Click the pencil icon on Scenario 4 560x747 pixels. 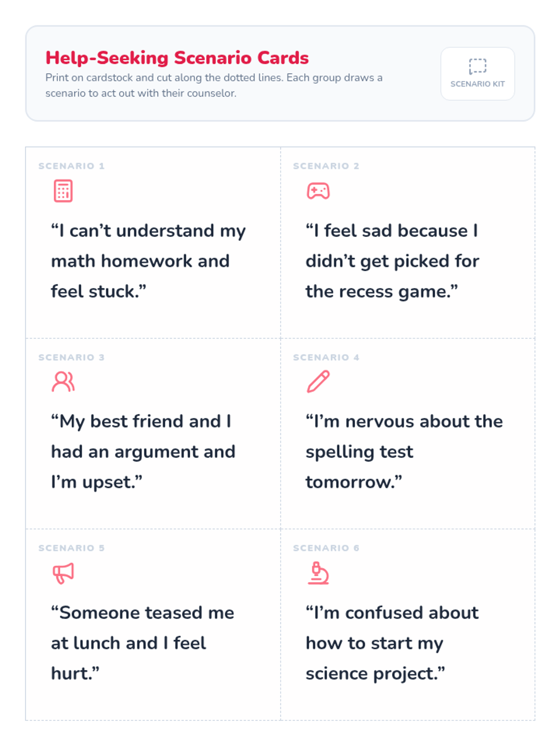318,382
